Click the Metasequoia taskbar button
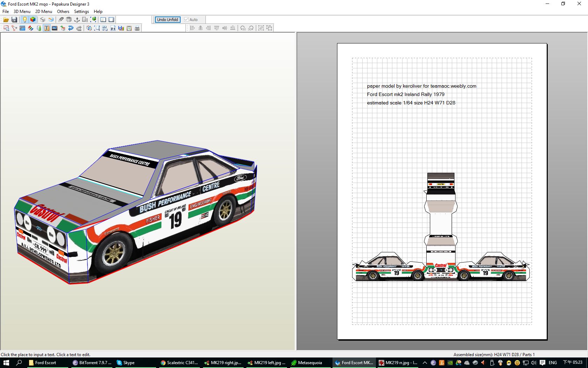588x368 pixels. [307, 363]
